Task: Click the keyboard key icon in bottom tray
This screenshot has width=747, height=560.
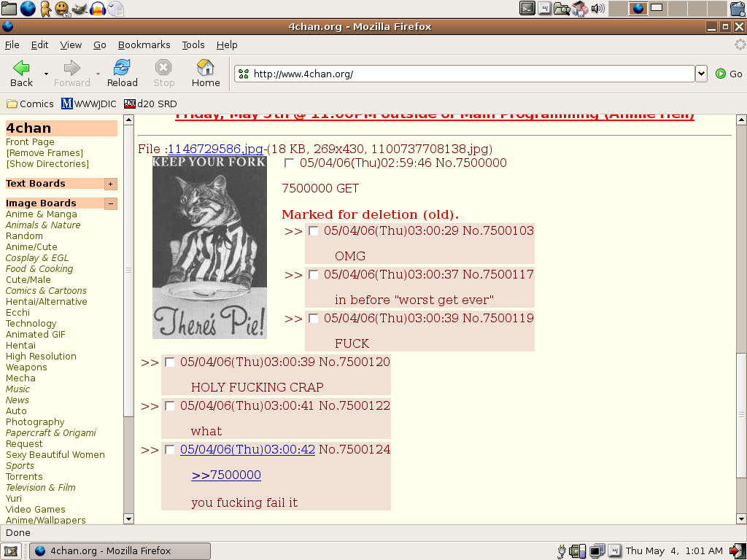Action: point(614,551)
